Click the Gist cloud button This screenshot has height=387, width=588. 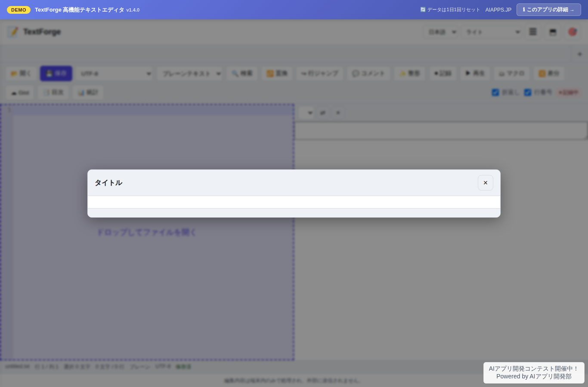pos(20,92)
